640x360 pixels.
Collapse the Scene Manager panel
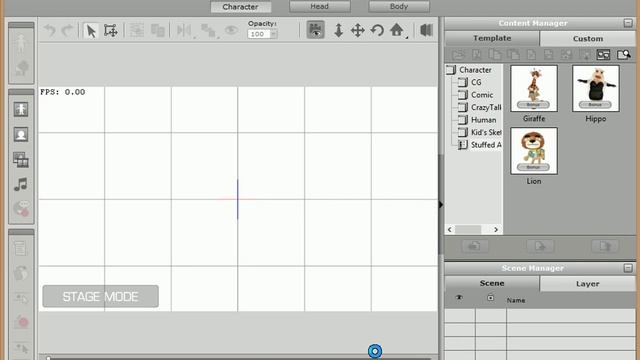(628, 268)
